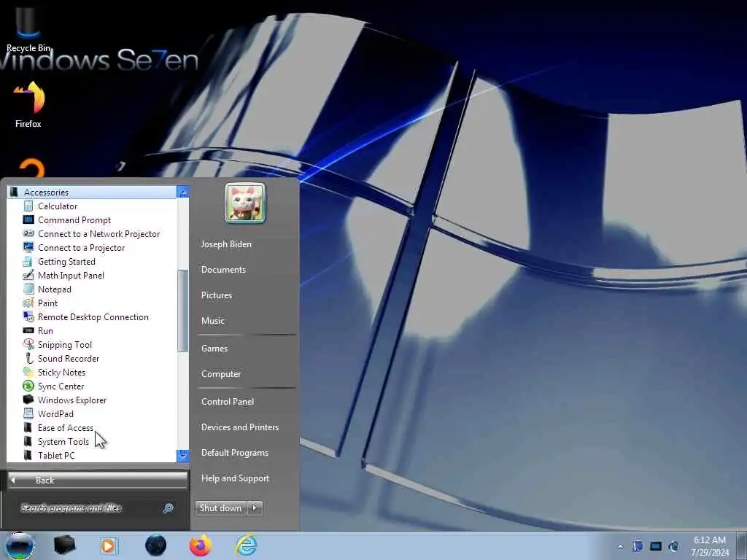Open Control Panel
This screenshot has width=747, height=560.
228,402
